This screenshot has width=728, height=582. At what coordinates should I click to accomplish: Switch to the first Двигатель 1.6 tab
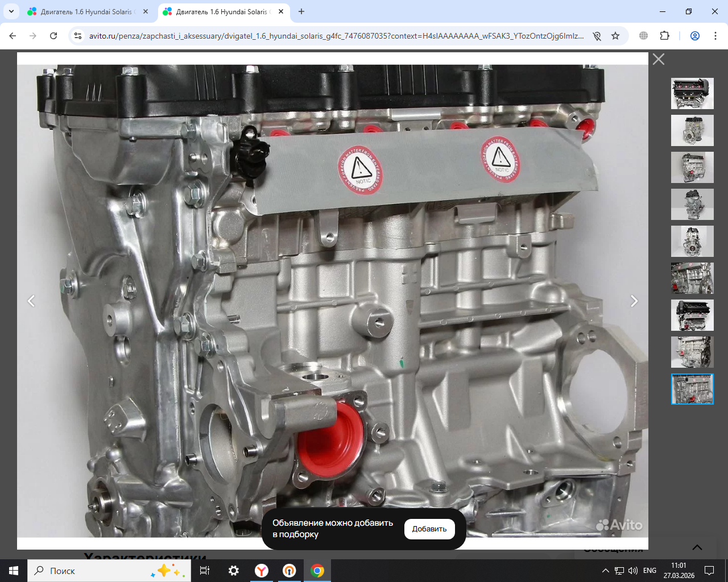pos(85,11)
